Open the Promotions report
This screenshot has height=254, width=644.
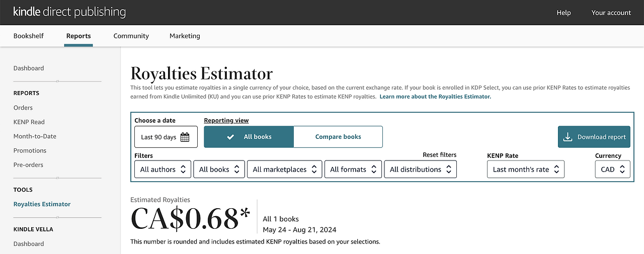[30, 151]
